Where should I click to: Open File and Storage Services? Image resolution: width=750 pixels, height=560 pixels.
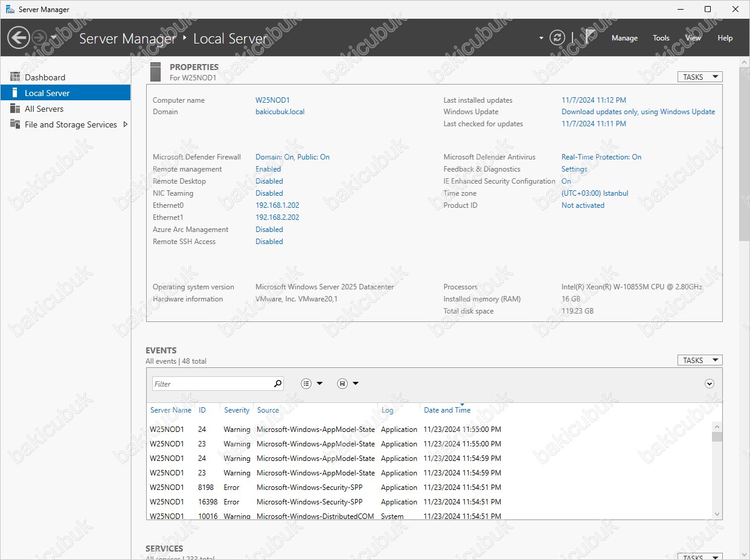click(65, 124)
